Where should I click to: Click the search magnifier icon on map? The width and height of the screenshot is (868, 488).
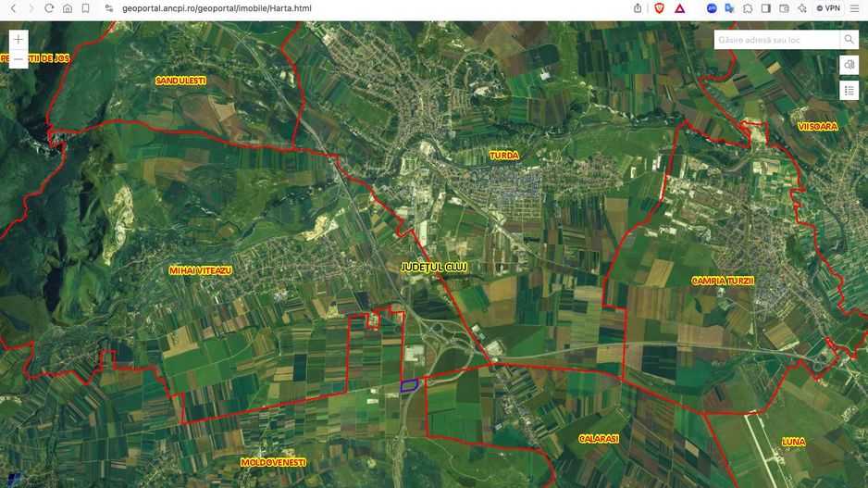[849, 39]
